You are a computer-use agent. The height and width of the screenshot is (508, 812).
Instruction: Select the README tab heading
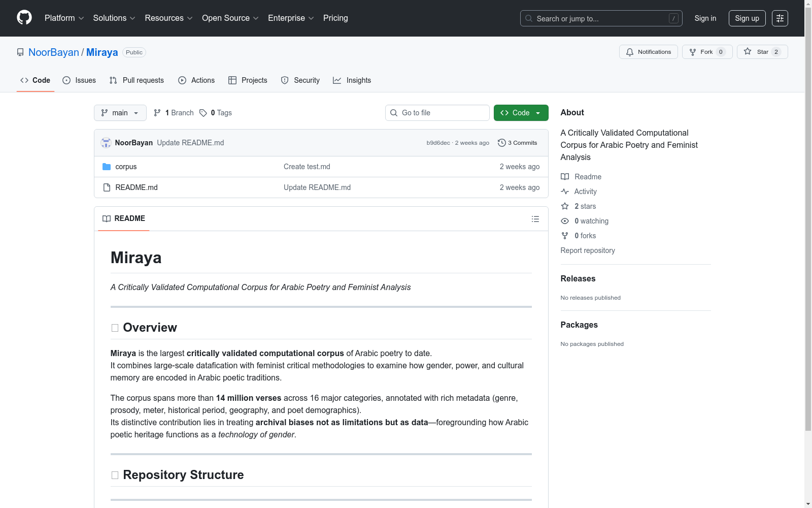124,218
